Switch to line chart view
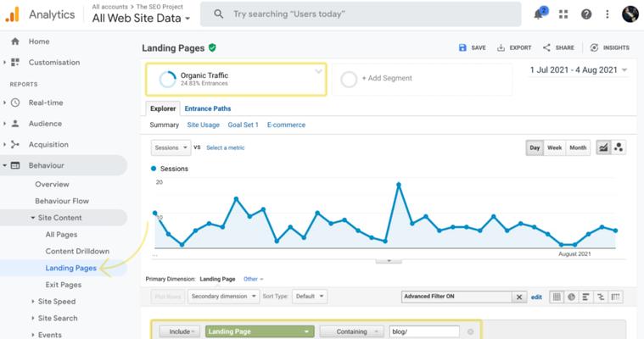 (603, 147)
